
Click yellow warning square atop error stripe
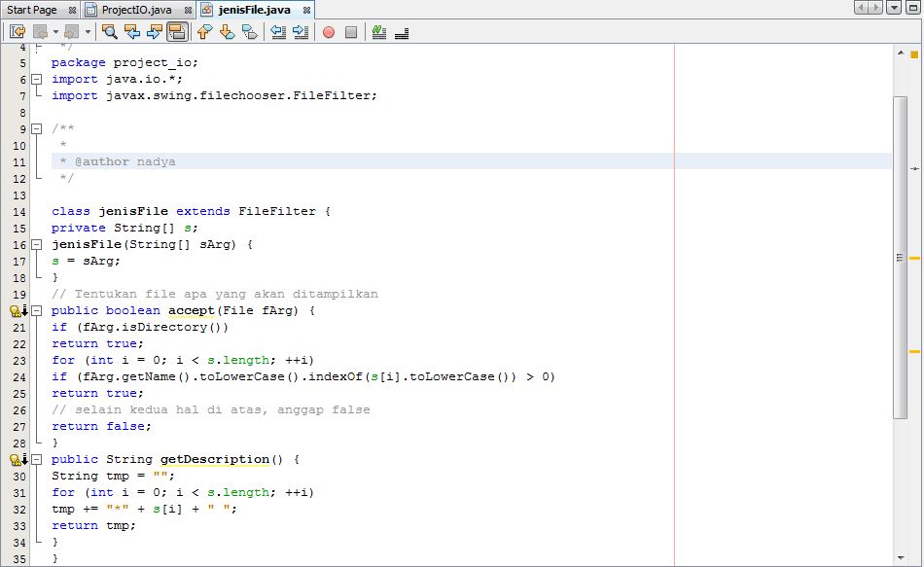pyautogui.click(x=914, y=54)
